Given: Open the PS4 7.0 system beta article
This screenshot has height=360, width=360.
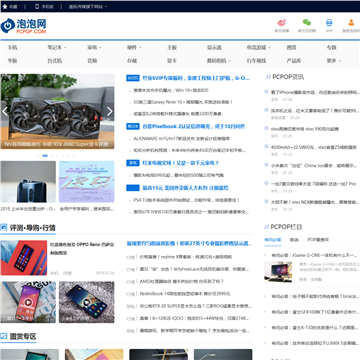Looking at the screenshot, I should click(186, 200).
